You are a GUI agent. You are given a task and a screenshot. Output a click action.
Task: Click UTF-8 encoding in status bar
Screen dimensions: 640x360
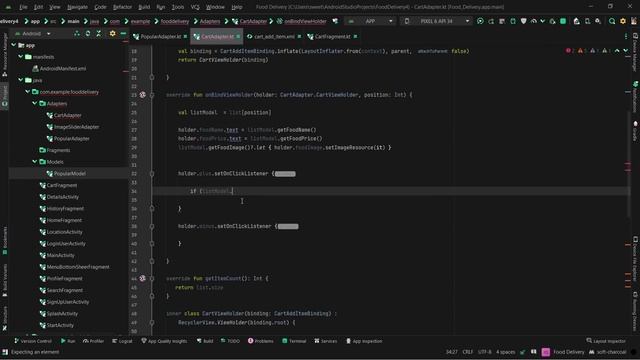(484, 352)
